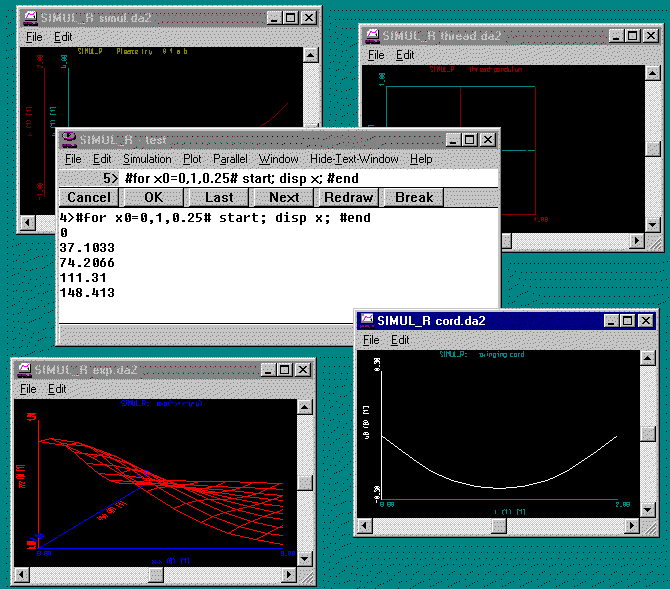Click vertical scroll thumb in cord.da2 window
The width and height of the screenshot is (670, 589).
(x=648, y=433)
